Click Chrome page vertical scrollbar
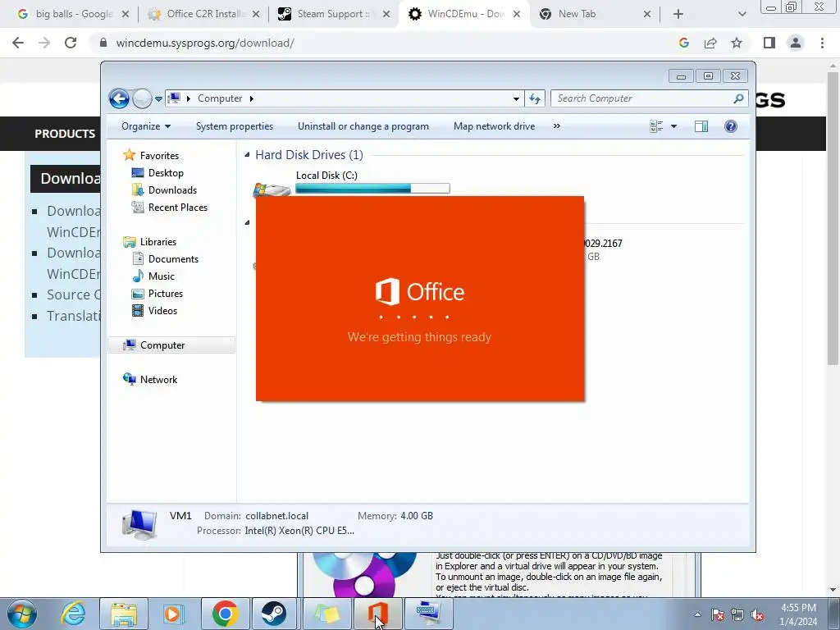840x630 pixels. [833, 220]
